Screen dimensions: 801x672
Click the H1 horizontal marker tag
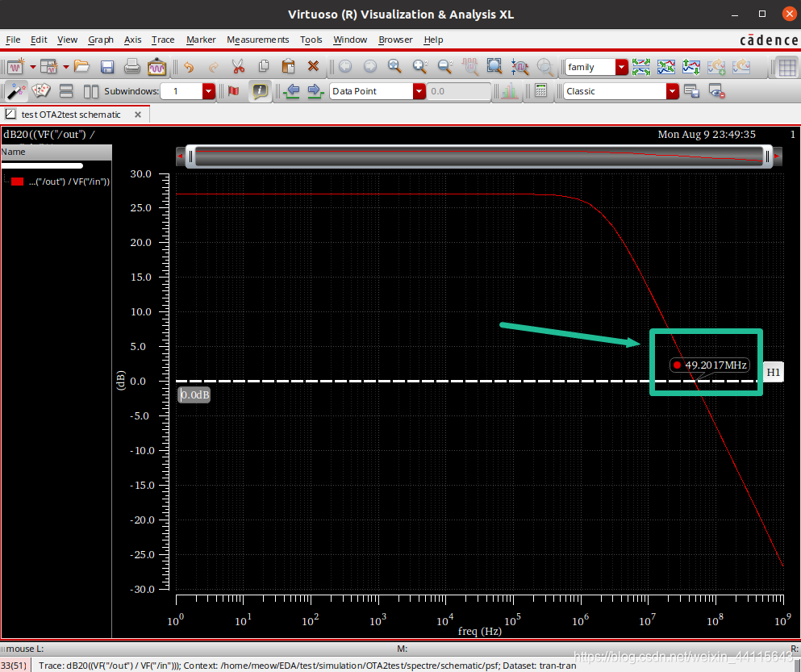773,372
